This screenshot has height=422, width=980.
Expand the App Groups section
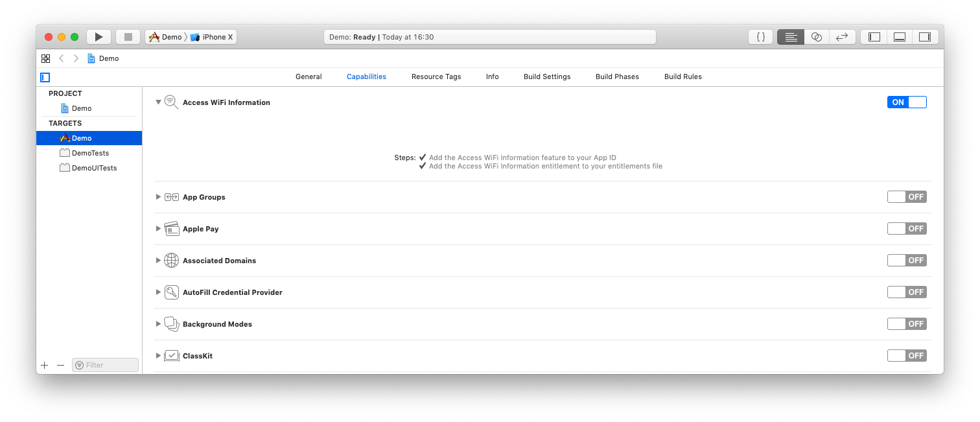158,197
